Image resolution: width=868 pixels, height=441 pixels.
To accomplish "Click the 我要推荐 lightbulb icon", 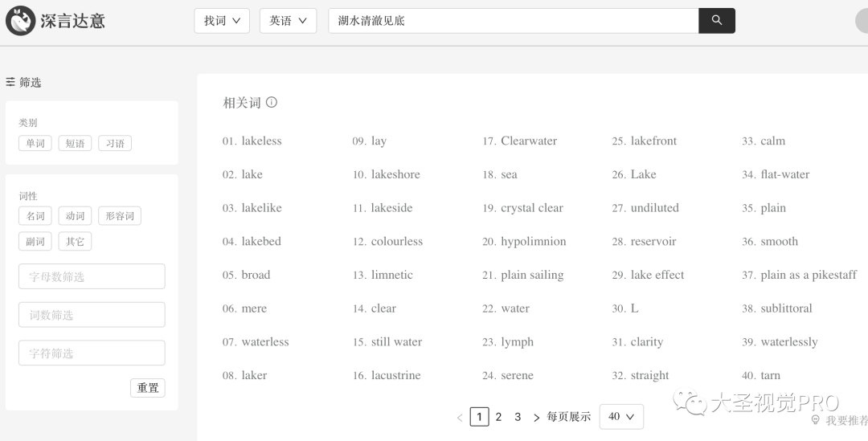I will click(816, 420).
